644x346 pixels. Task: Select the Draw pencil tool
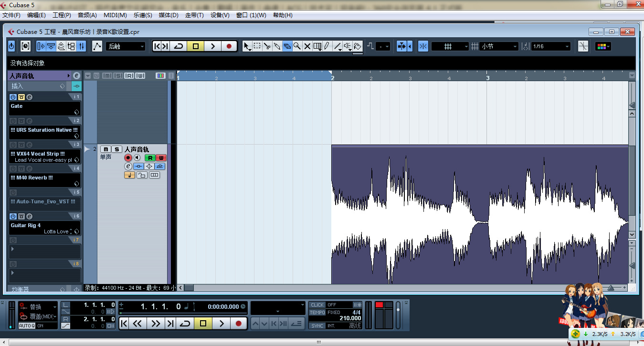(x=327, y=46)
